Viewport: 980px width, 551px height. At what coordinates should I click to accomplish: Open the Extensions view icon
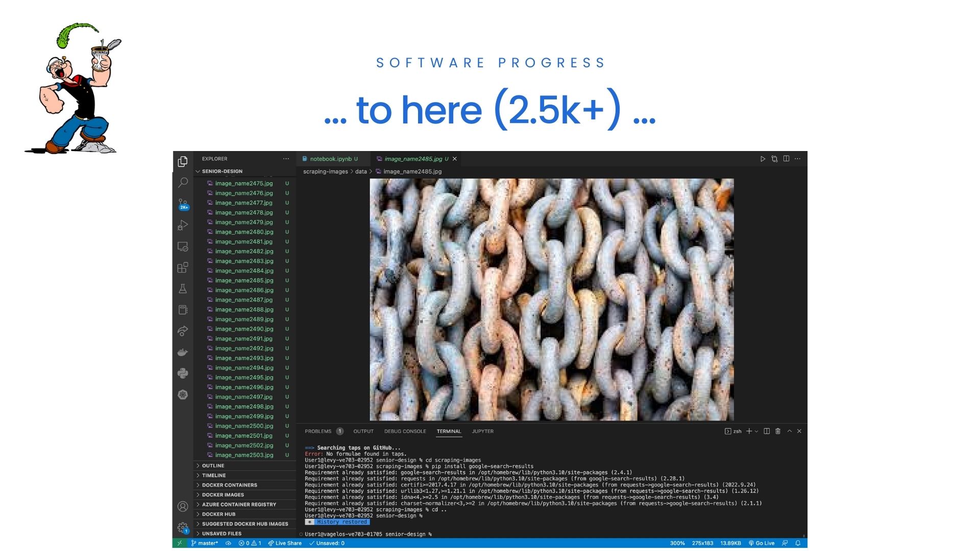pos(183,267)
